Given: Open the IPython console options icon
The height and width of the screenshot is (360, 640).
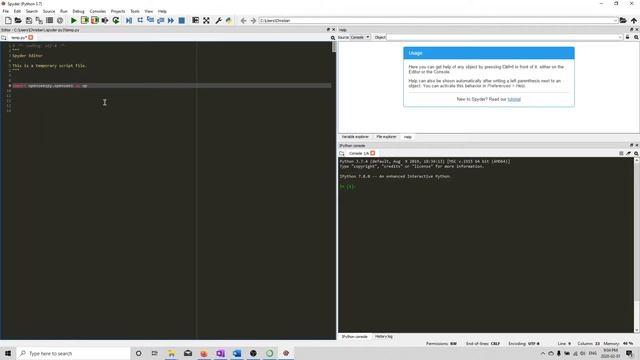Looking at the screenshot, I should tap(636, 153).
